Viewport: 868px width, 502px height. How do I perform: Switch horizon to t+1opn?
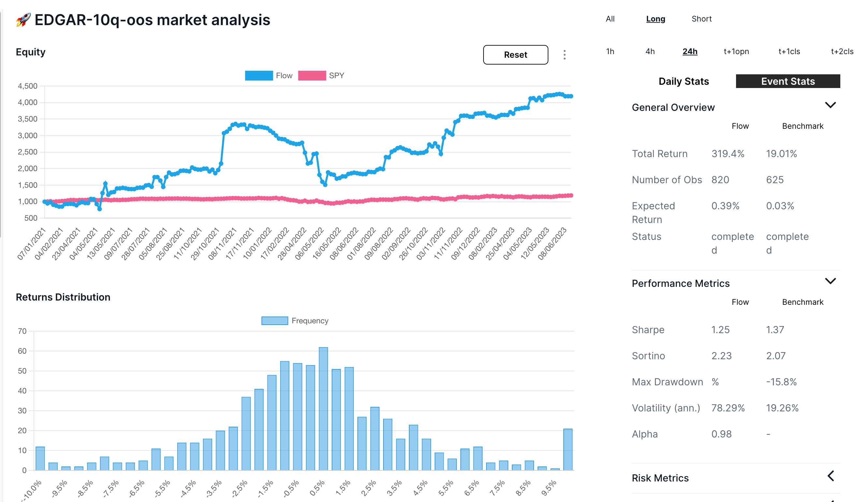tap(736, 51)
